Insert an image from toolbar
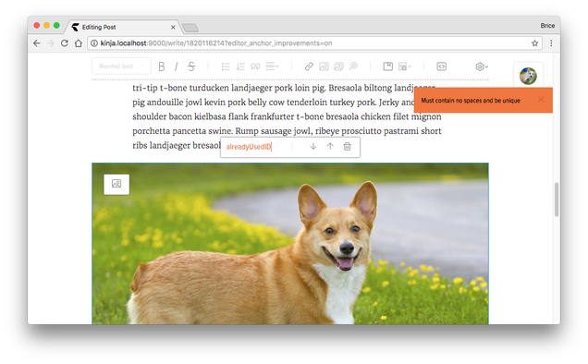This screenshot has width=588, height=364. coord(324,67)
